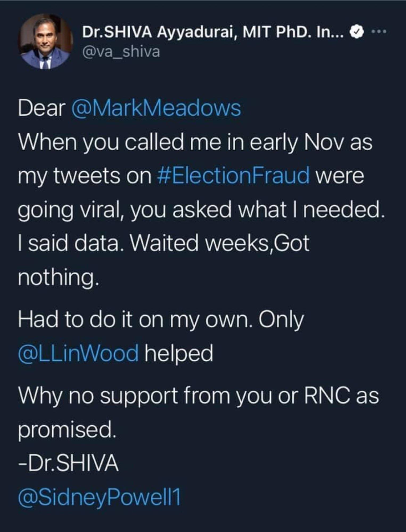
Task: Open the @va_shiva handle
Action: [121, 52]
